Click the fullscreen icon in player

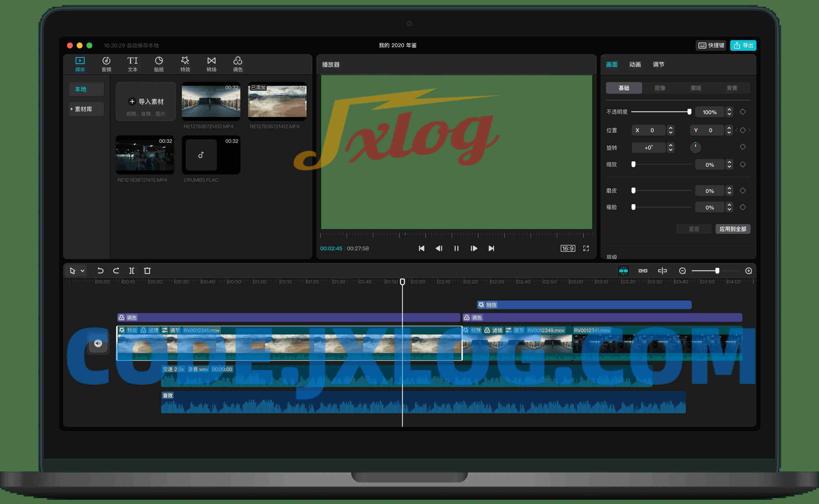click(x=586, y=248)
